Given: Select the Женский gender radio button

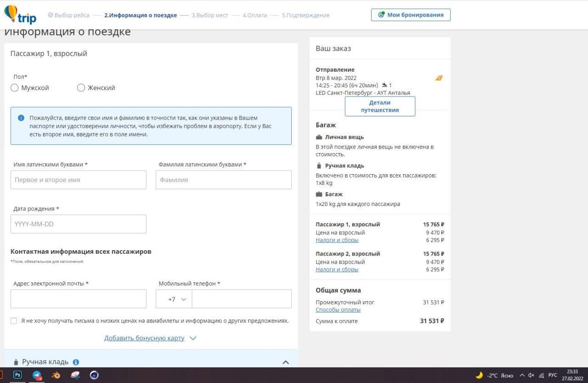Looking at the screenshot, I should click(81, 88).
